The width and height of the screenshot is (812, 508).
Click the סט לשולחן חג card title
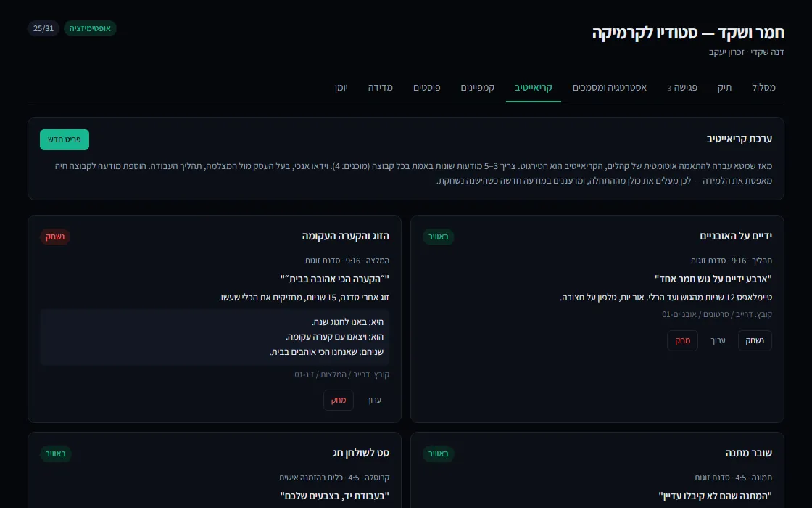(x=361, y=453)
